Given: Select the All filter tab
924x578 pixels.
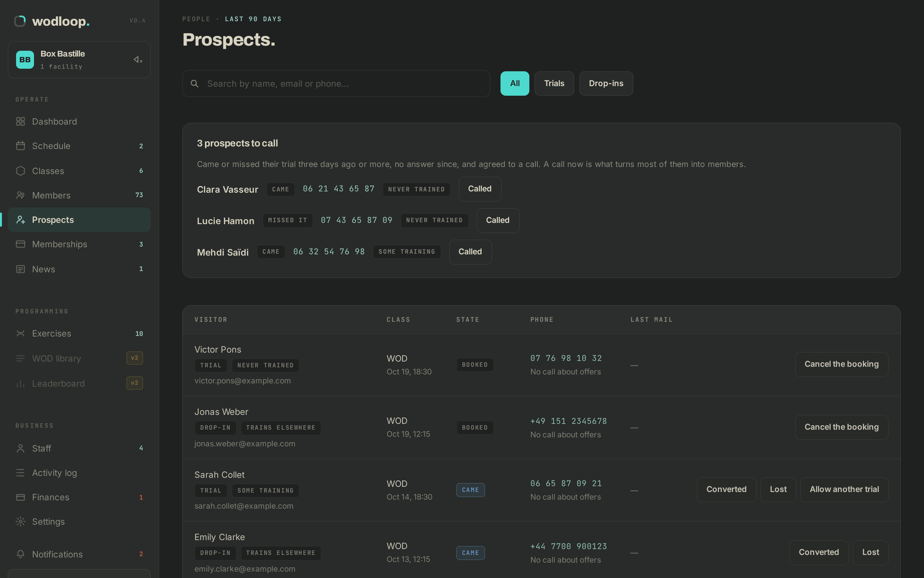Looking at the screenshot, I should click(515, 83).
